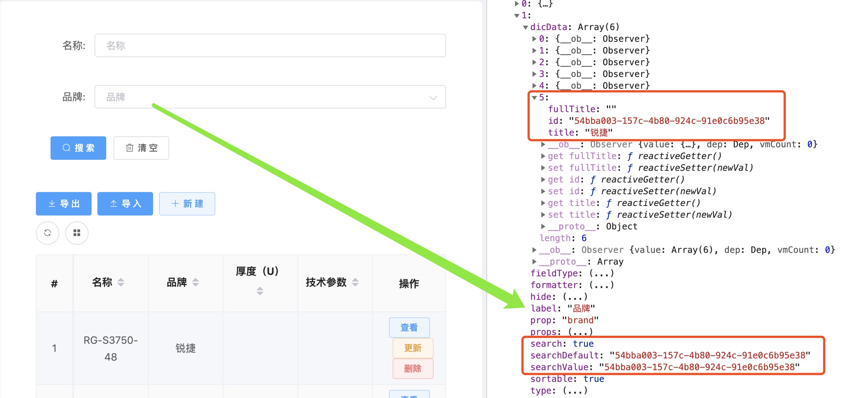The height and width of the screenshot is (398, 868).
Task: Sort table by 品牌 column arrows
Action: (196, 282)
